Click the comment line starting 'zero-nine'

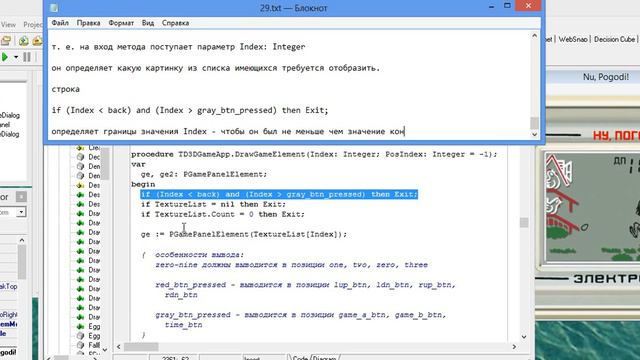pos(291,265)
